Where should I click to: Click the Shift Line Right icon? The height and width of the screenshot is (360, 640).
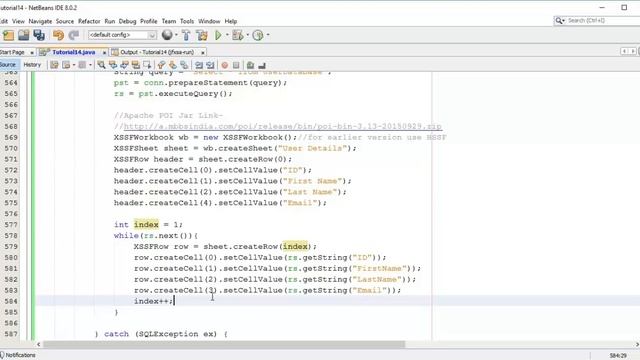pyautogui.click(x=210, y=65)
